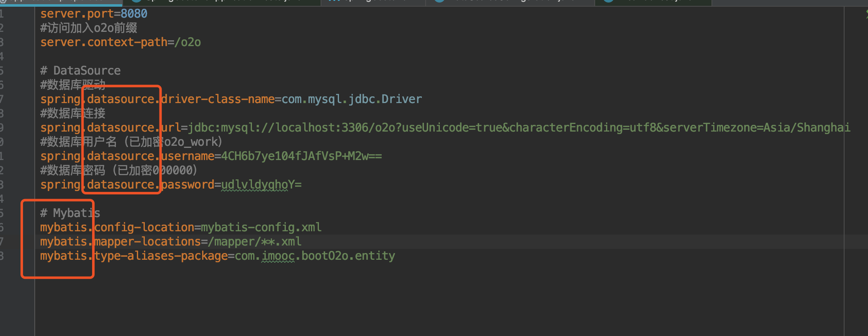
Task: Click the spring.datasource.password key
Action: (x=127, y=185)
